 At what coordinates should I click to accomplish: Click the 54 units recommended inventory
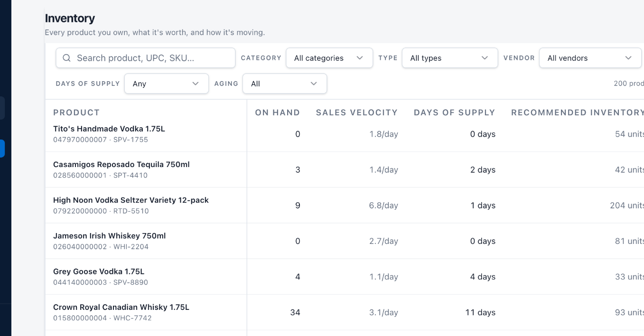click(629, 134)
